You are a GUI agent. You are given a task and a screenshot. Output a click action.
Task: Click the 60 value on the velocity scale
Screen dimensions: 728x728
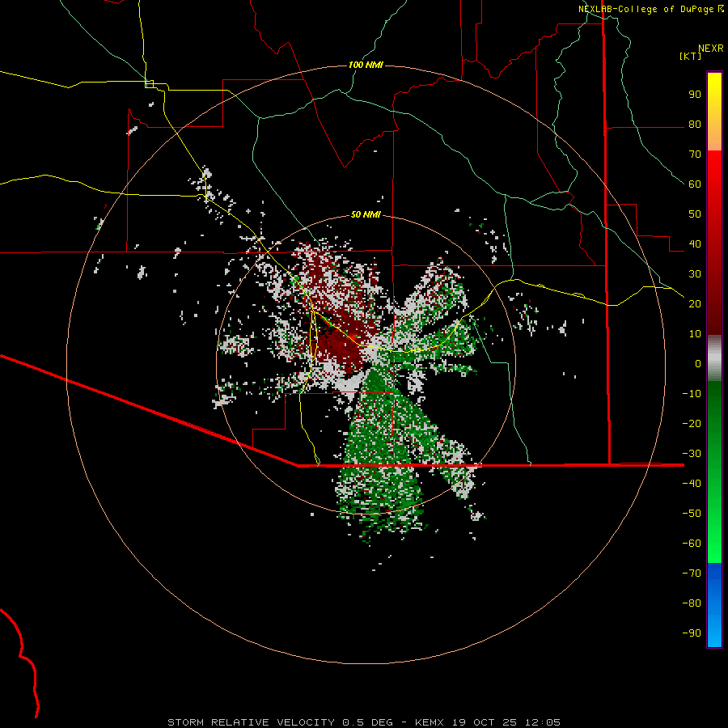695,184
